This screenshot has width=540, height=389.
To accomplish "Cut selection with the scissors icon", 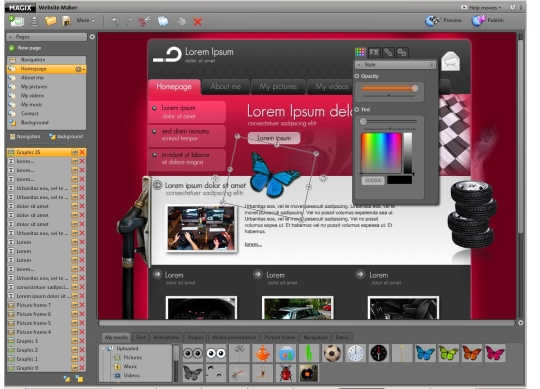I will (145, 21).
